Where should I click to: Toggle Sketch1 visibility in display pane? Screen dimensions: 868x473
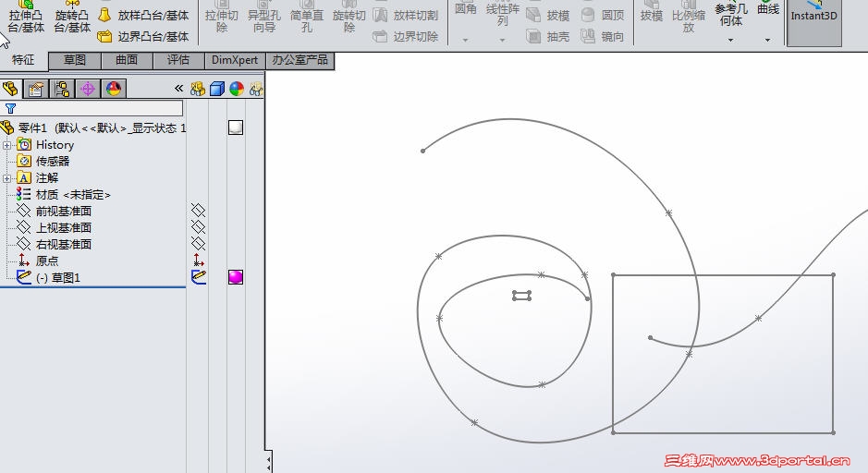click(198, 276)
